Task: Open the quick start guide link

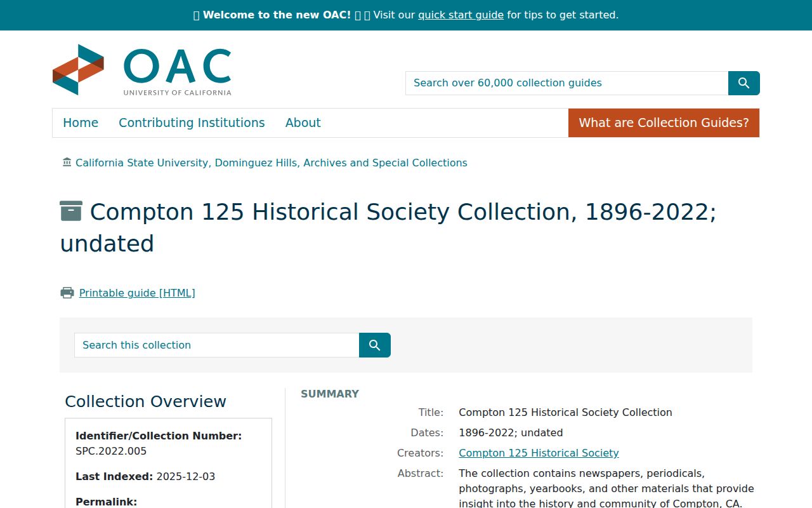Action: coord(461,15)
